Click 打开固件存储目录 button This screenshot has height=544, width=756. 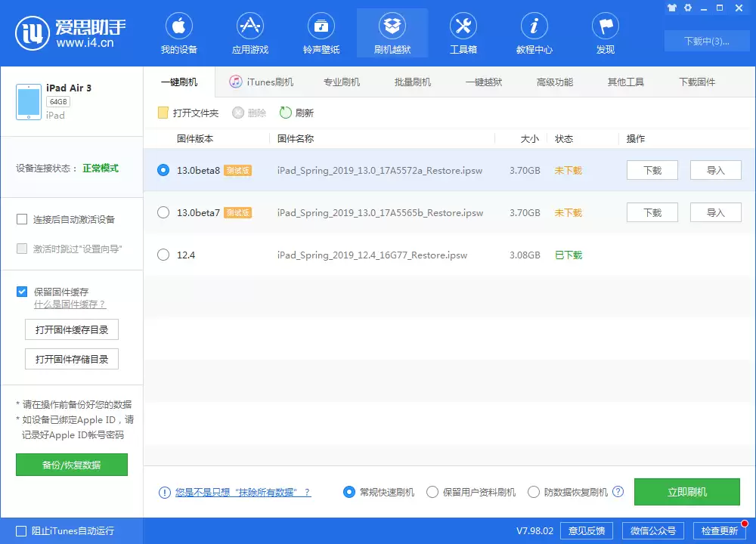pyautogui.click(x=72, y=359)
